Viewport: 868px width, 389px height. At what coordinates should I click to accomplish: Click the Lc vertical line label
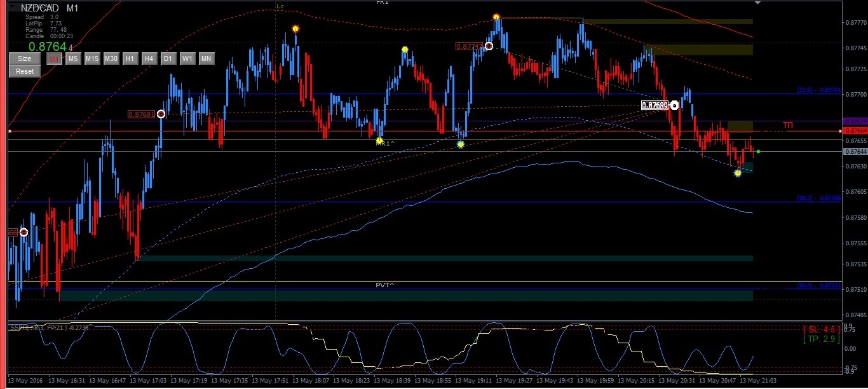coord(280,6)
